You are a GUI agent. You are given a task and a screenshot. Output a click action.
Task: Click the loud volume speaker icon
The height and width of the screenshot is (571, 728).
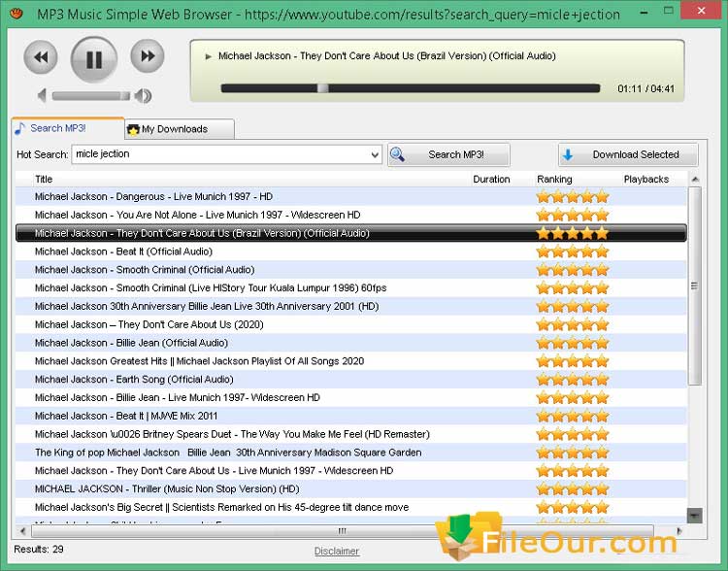[143, 96]
